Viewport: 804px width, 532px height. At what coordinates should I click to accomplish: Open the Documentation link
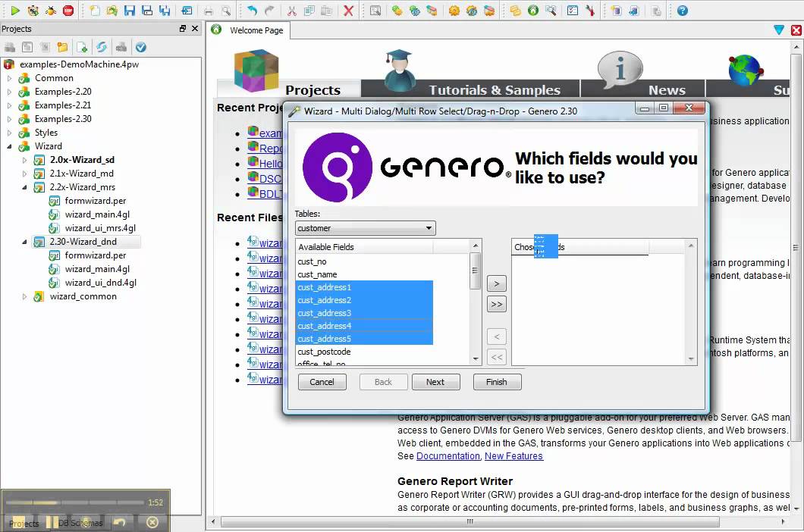point(448,455)
